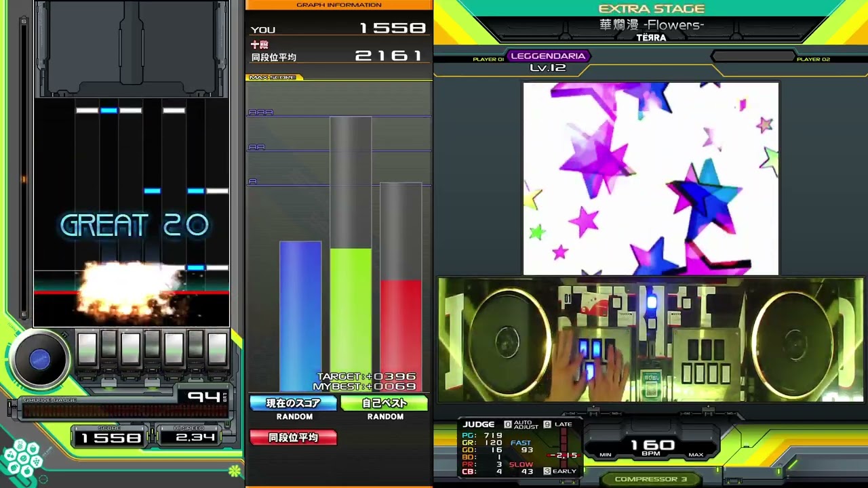Viewport: 868px width, 488px height.
Task: Click the EXTRA STAGE banner
Action: pos(651,9)
